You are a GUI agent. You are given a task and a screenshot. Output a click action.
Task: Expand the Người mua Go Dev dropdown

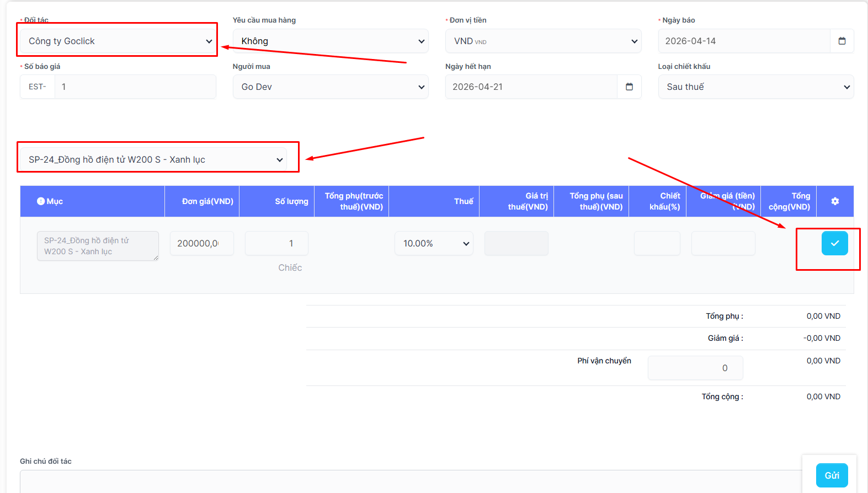click(x=331, y=87)
